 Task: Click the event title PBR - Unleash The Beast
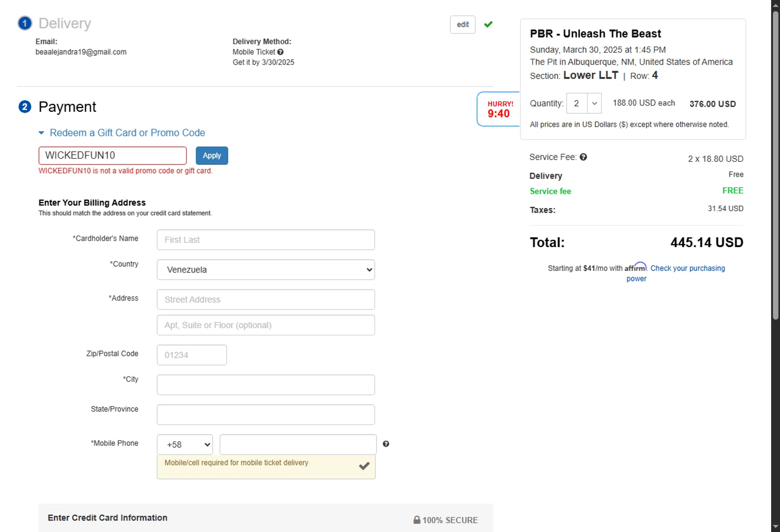coord(595,34)
